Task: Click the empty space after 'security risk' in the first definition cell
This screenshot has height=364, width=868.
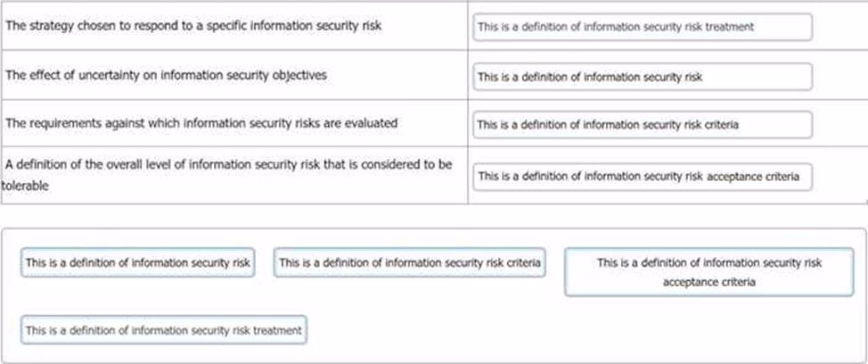Action: point(423,26)
